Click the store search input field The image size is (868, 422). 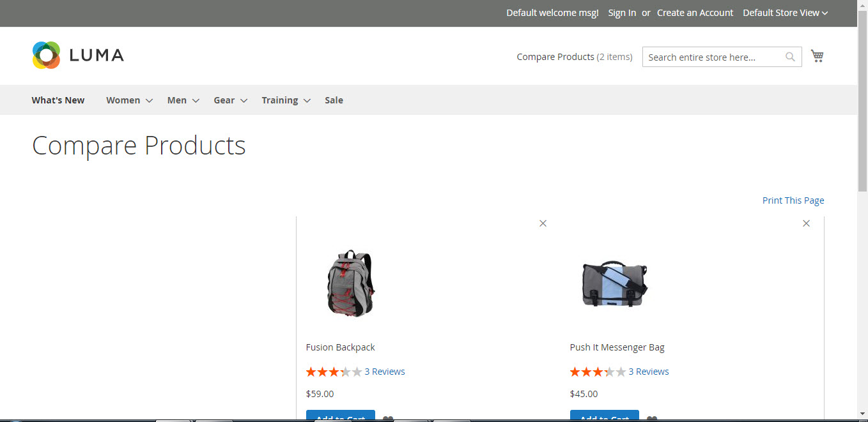pyautogui.click(x=709, y=57)
